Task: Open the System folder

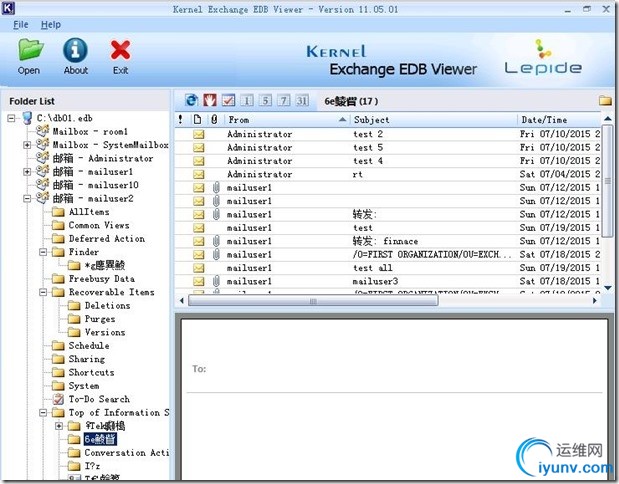Action: pyautogui.click(x=84, y=386)
